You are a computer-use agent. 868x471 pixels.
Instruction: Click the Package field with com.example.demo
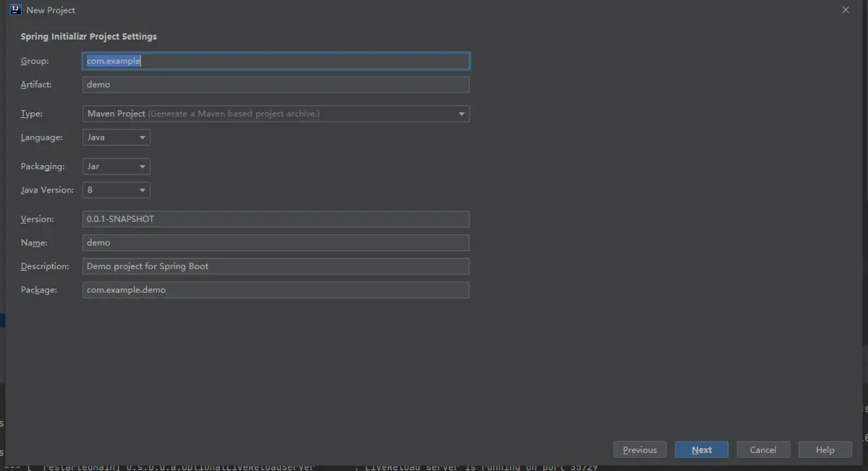(x=276, y=290)
